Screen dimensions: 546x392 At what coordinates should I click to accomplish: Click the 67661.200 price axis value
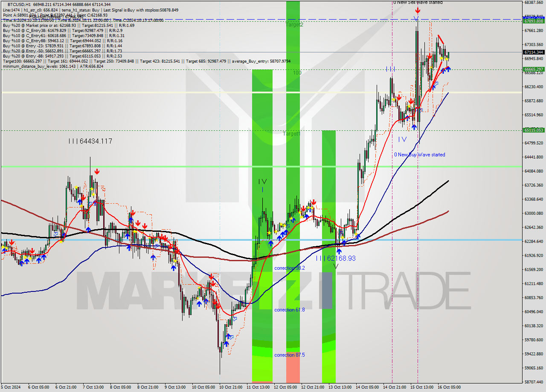click(x=534, y=30)
